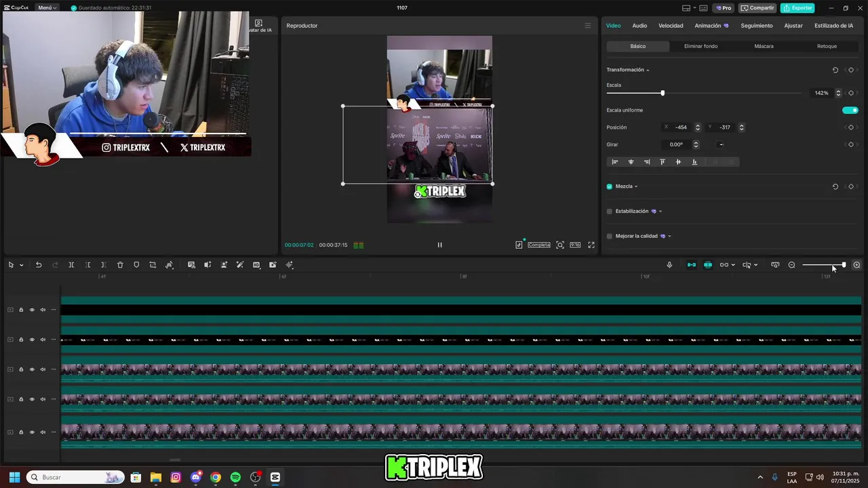868x488 pixels.
Task: Open the aspect ratio 9:16 selector
Action: pyautogui.click(x=575, y=245)
